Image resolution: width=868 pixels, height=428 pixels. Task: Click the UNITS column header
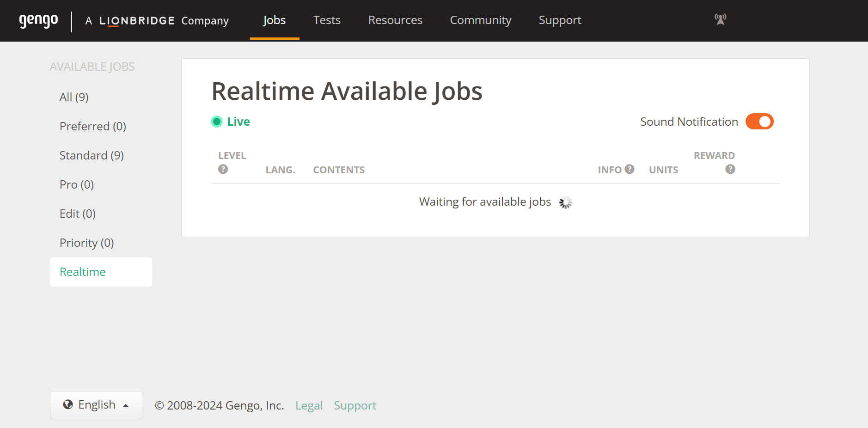664,170
